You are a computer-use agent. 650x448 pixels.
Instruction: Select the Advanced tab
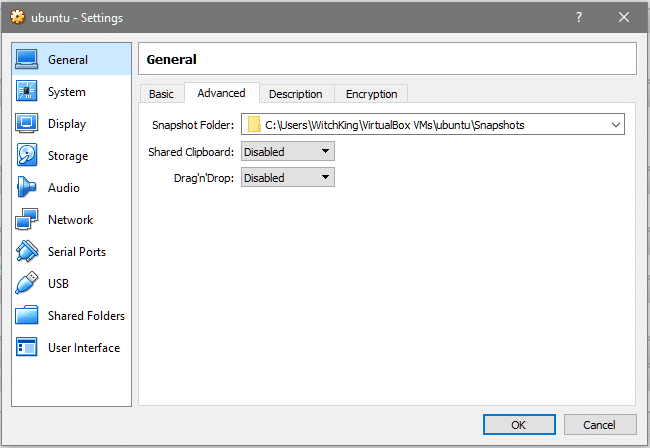(x=221, y=93)
